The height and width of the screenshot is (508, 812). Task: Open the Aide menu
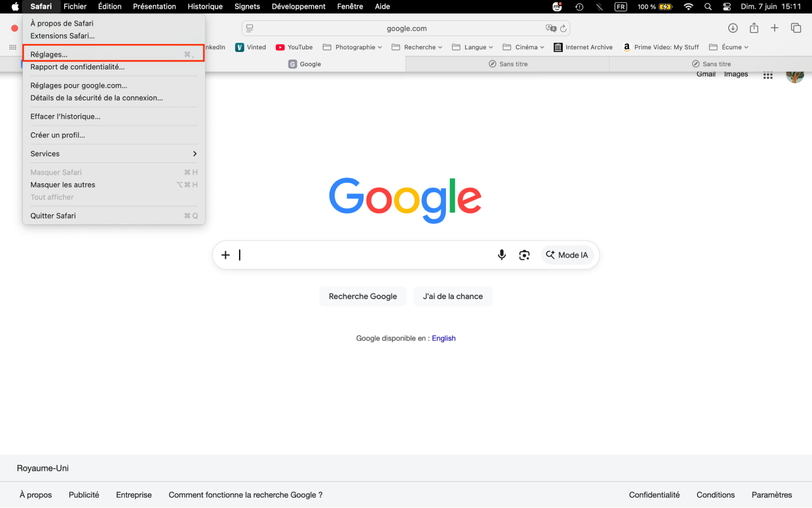click(382, 7)
